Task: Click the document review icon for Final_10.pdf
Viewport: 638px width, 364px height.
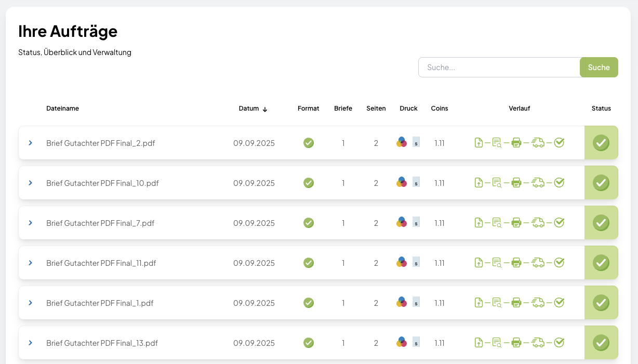Action: tap(497, 183)
